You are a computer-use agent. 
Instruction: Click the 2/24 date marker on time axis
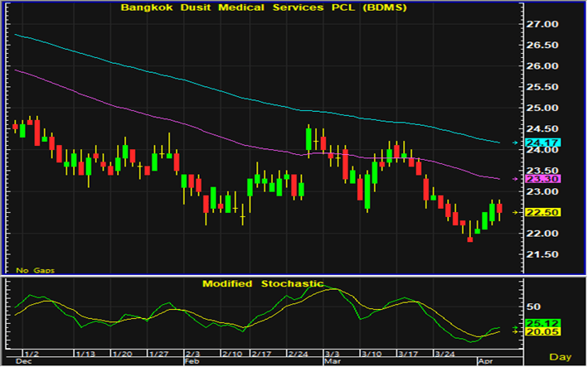[298, 353]
